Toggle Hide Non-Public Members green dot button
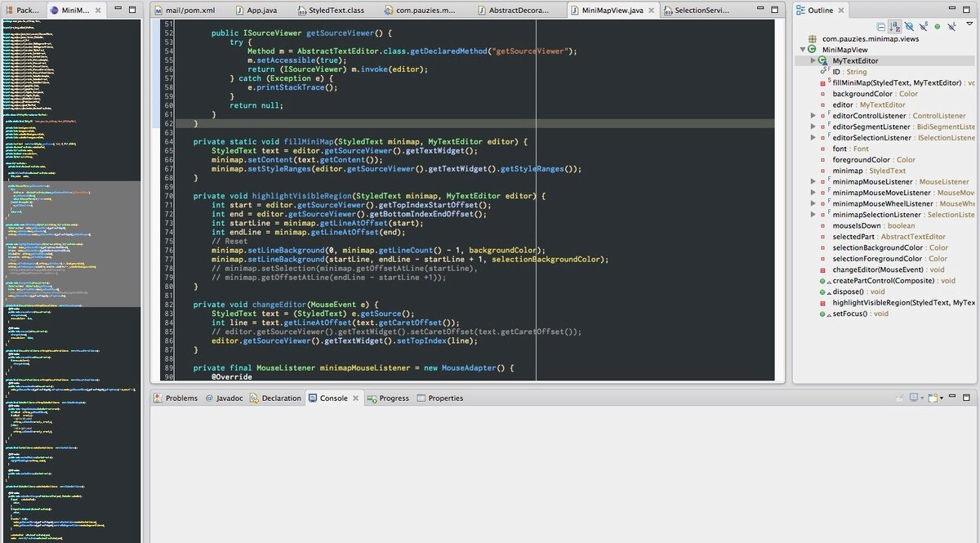Viewport: 980px width, 543px height. click(x=938, y=27)
